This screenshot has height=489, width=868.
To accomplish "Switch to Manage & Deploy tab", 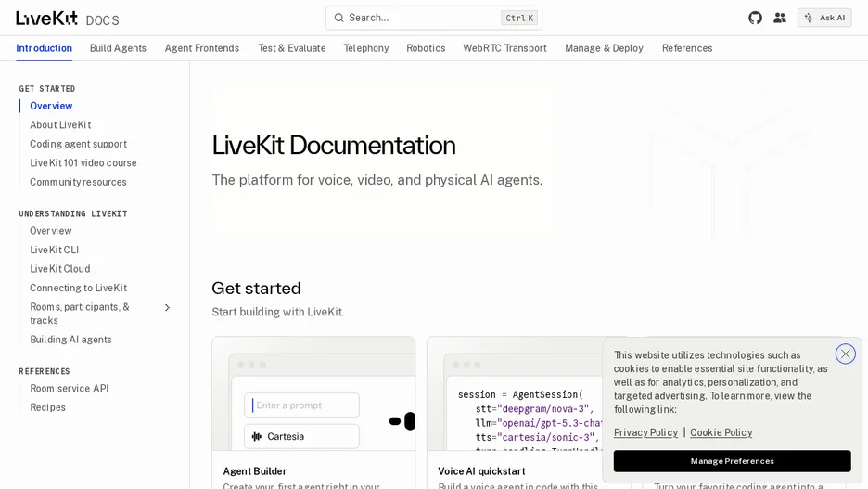I will point(604,48).
